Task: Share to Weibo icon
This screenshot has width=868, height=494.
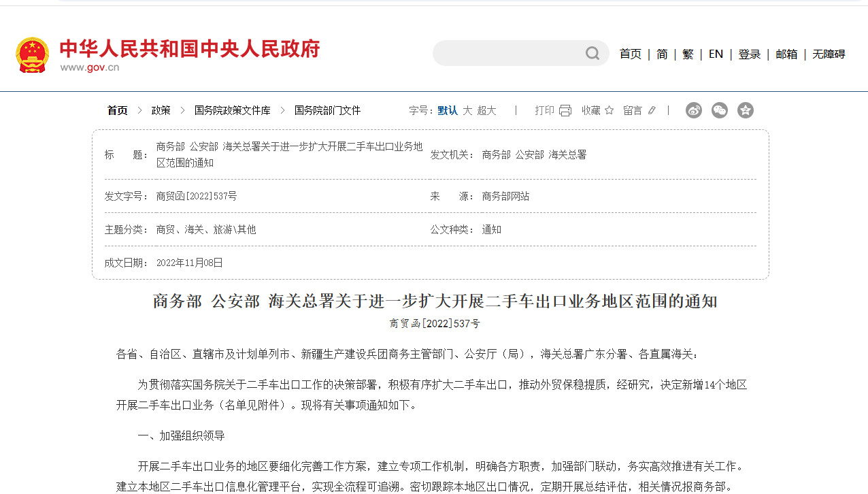Action: pyautogui.click(x=694, y=110)
